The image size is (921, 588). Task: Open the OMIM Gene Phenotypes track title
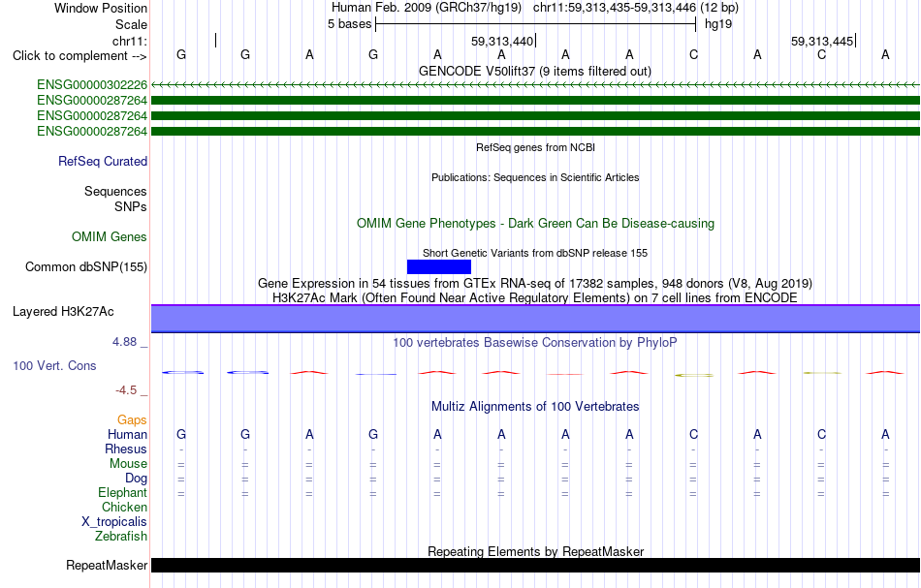(536, 223)
